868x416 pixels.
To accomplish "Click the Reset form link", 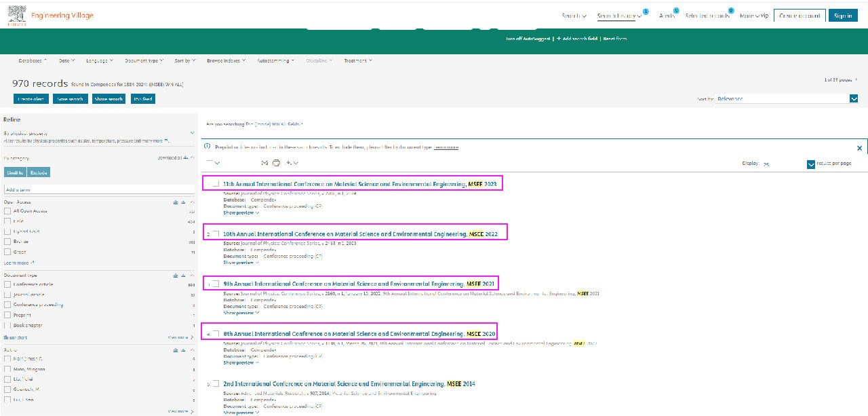I will 615,39.
